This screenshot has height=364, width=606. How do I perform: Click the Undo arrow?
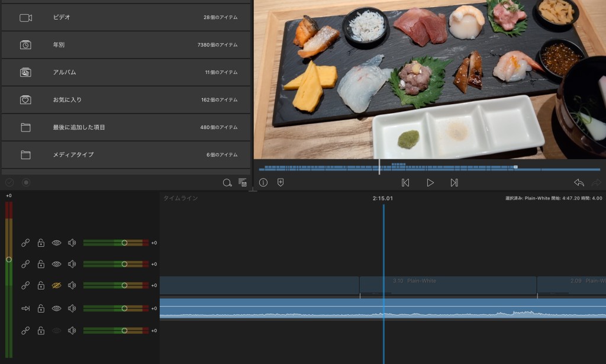tap(579, 183)
